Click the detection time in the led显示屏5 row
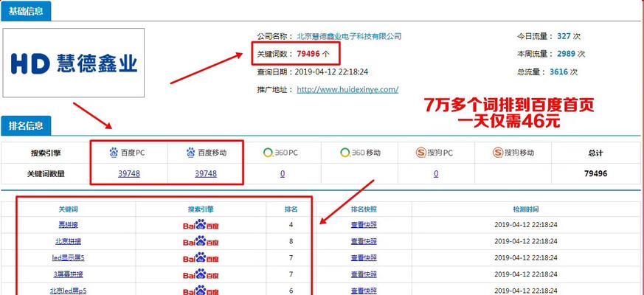 (526, 257)
